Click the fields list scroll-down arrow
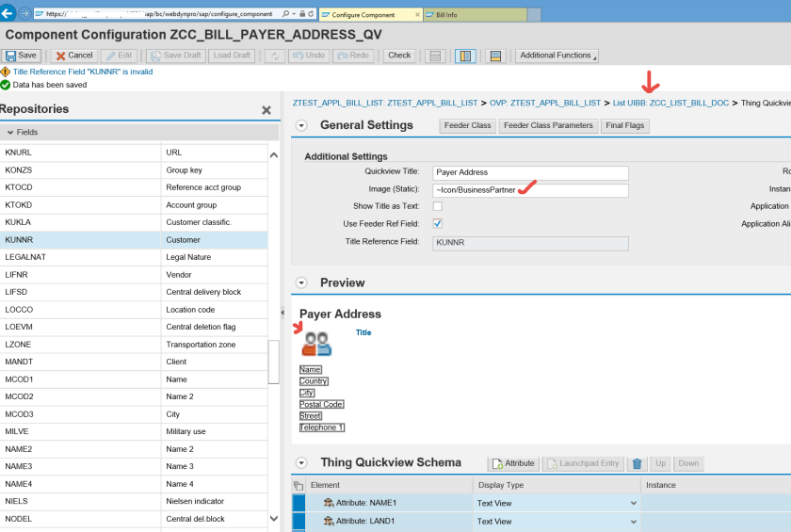Image resolution: width=791 pixels, height=532 pixels. pyautogui.click(x=274, y=519)
